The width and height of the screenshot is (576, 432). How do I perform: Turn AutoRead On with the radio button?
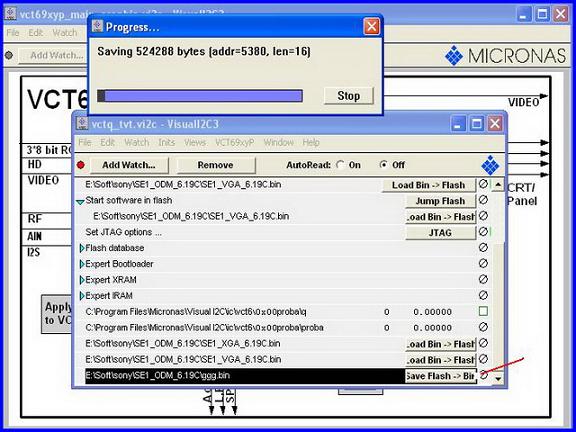coord(340,165)
